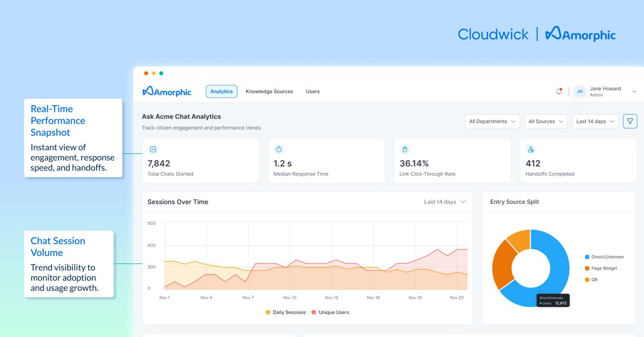
Task: Click the 36.14% click-through value
Action: 414,163
